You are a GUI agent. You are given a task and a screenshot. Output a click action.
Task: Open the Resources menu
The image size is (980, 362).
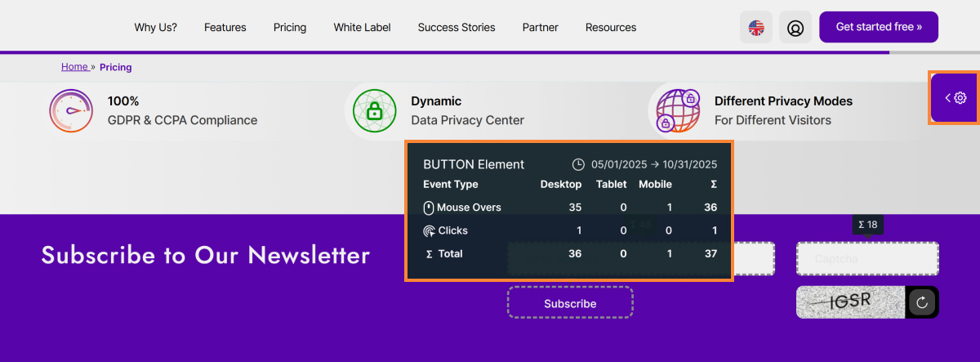point(611,27)
